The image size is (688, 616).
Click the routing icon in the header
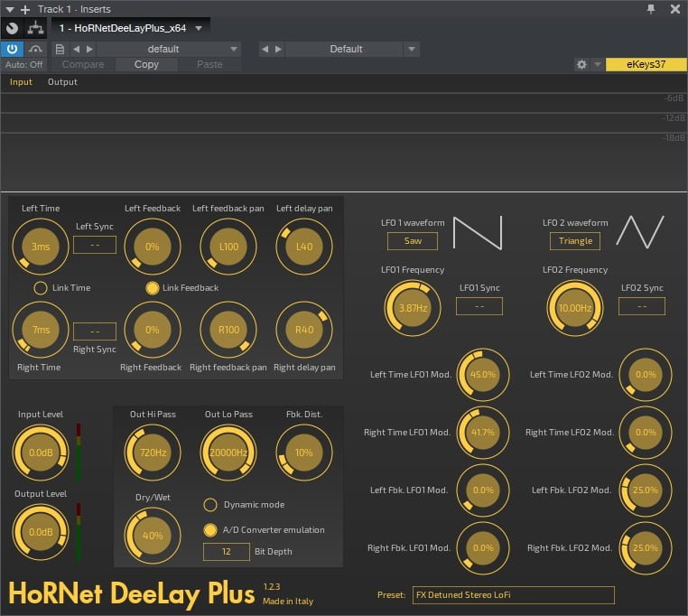35,28
